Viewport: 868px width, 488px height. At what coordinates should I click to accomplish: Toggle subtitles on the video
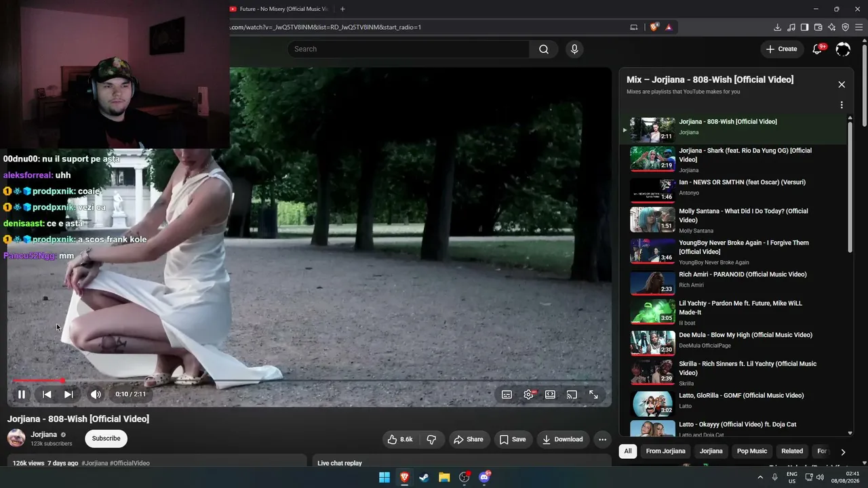click(x=507, y=394)
